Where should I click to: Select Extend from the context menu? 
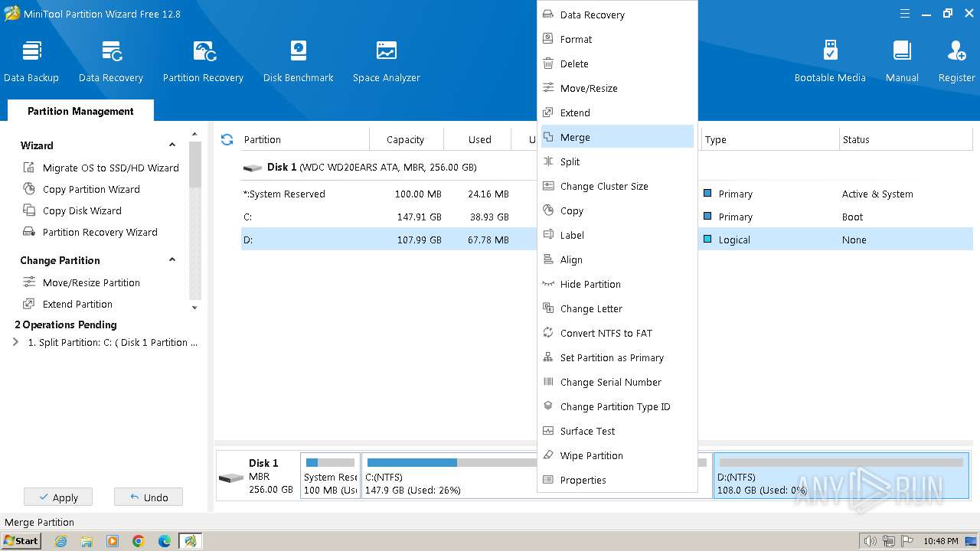617,112
